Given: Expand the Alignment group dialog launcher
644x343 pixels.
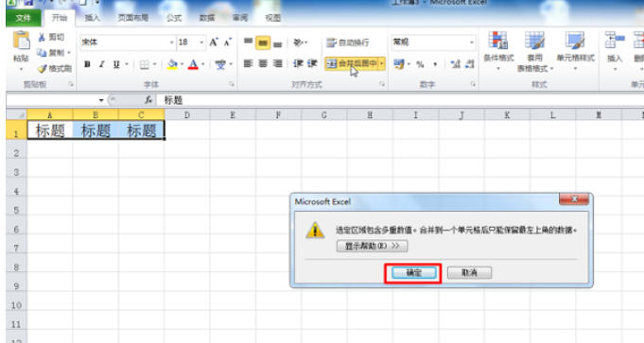Looking at the screenshot, I should 382,84.
